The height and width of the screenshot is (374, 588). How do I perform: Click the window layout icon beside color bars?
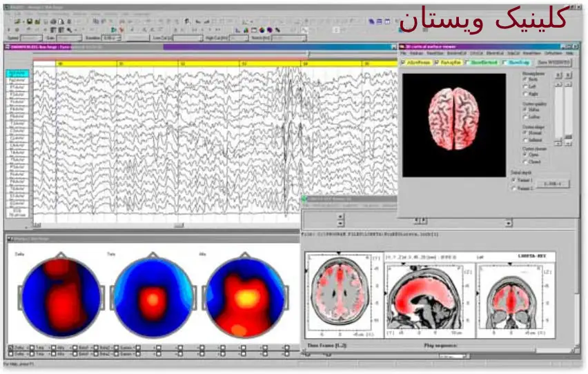tap(254, 30)
